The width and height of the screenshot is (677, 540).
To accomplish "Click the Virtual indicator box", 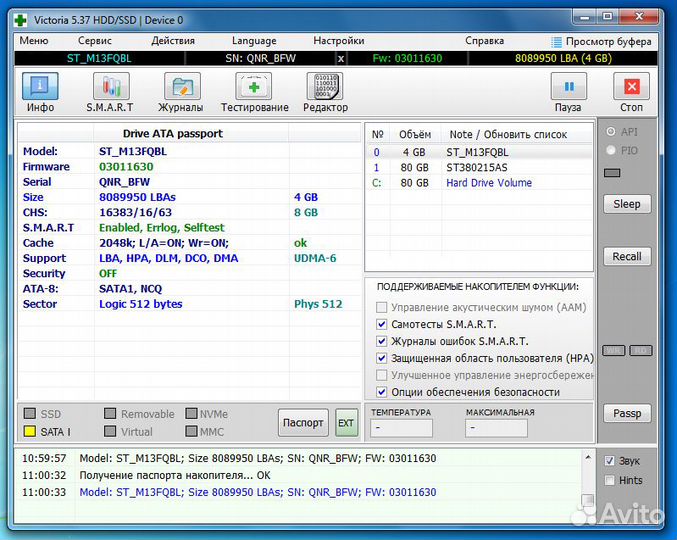I will click(x=110, y=431).
